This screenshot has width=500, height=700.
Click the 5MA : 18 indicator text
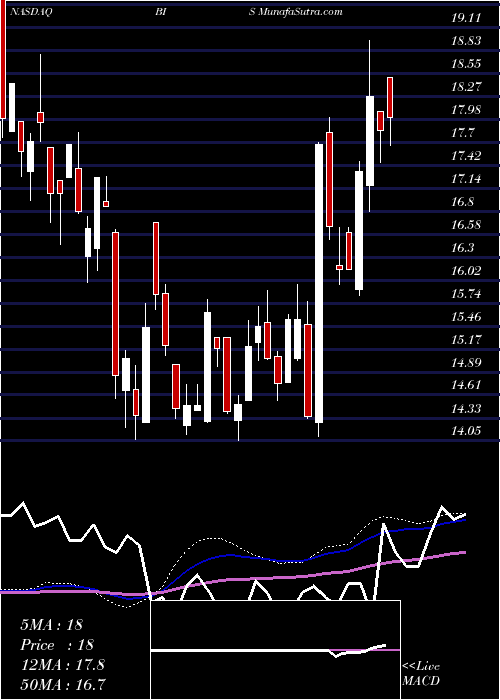click(52, 625)
